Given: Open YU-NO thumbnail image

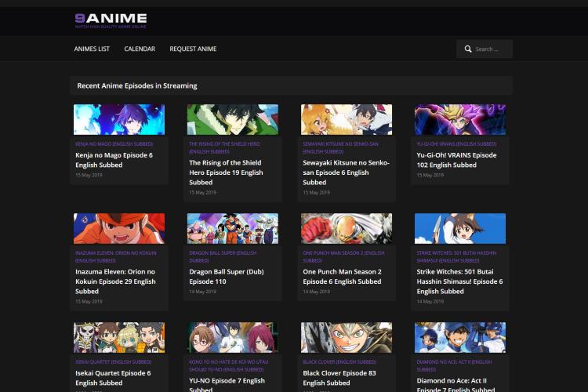Looking at the screenshot, I should 233,338.
